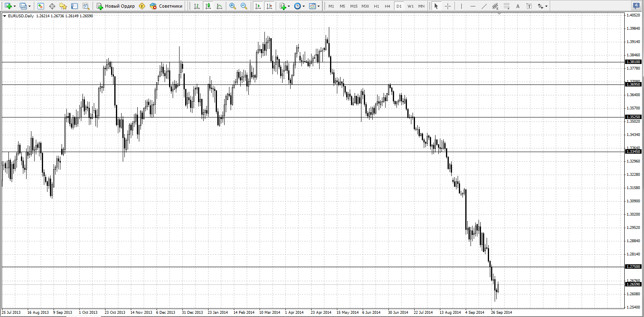
Task: Select the Equidistant Channel tool
Action: 495,6
